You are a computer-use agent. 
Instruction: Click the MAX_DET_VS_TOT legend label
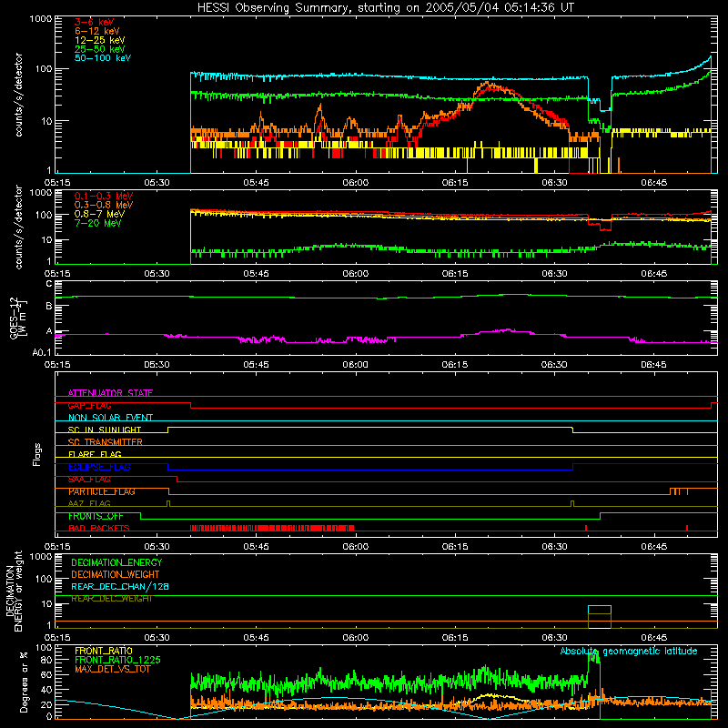(x=113, y=669)
